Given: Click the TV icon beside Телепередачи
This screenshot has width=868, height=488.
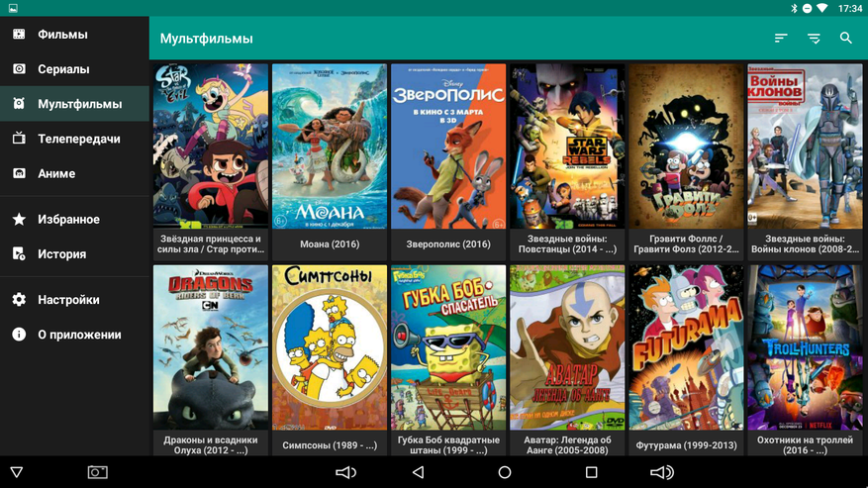Looking at the screenshot, I should pyautogui.click(x=19, y=139).
